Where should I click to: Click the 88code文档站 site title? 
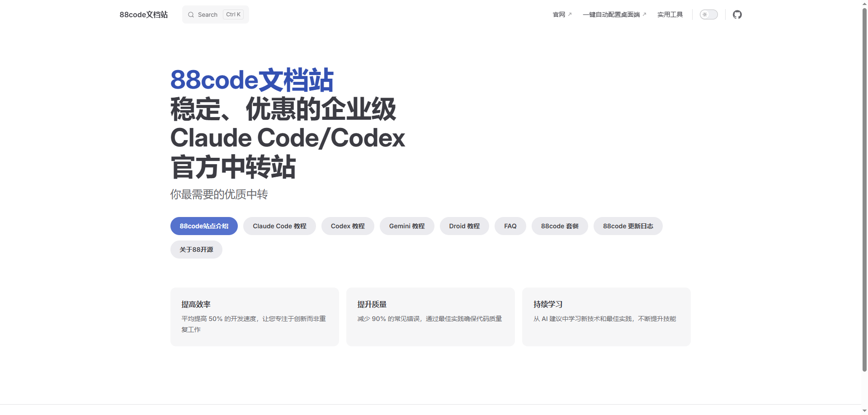coord(143,14)
